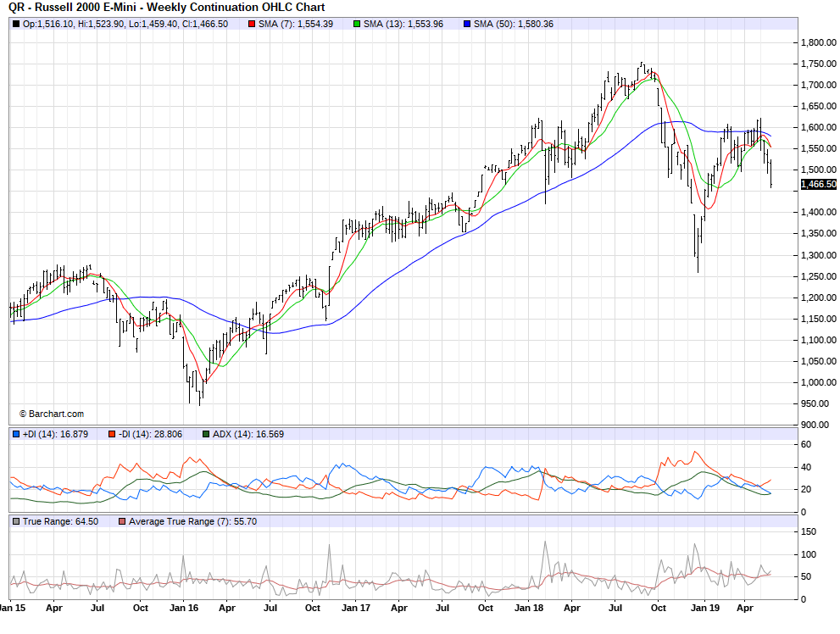Click the blue SMA (50) legend square
The height and width of the screenshot is (634, 840).
tap(469, 24)
